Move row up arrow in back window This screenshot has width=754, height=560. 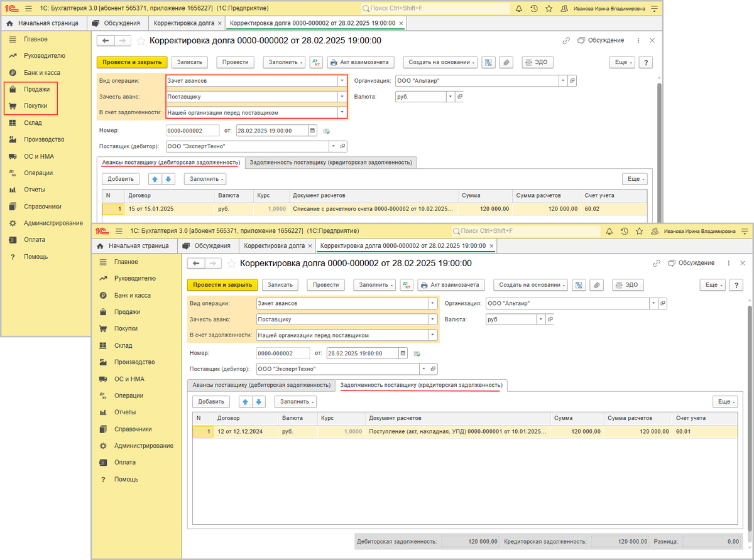click(155, 179)
